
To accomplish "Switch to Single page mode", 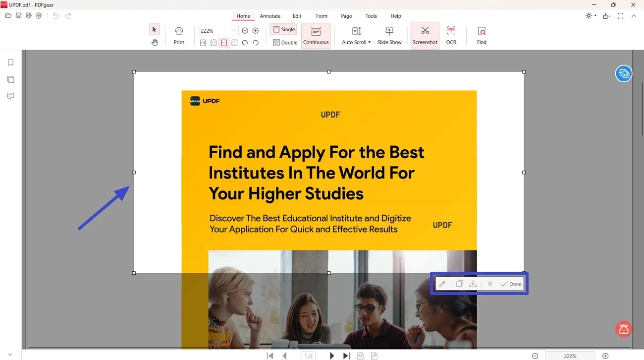I will pyautogui.click(x=283, y=29).
